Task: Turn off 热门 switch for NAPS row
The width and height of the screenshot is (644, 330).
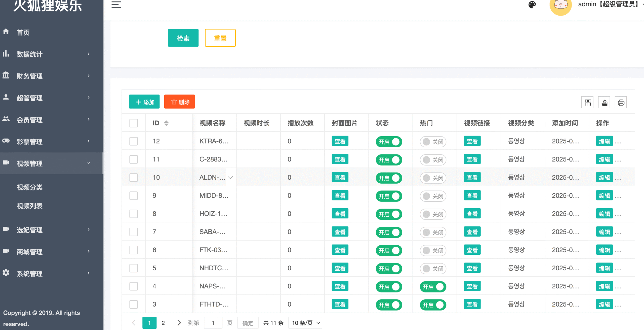Action: point(433,287)
